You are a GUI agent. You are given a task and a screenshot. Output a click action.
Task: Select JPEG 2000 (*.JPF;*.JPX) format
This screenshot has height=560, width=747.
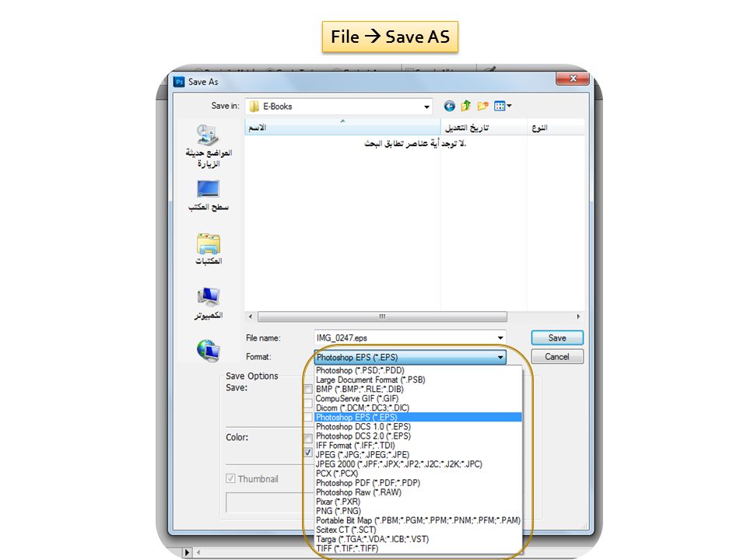(419, 464)
